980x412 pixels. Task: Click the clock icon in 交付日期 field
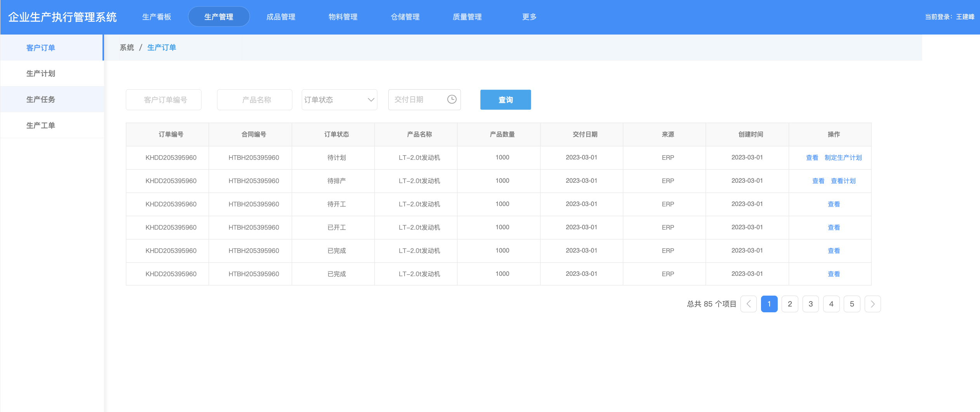452,100
